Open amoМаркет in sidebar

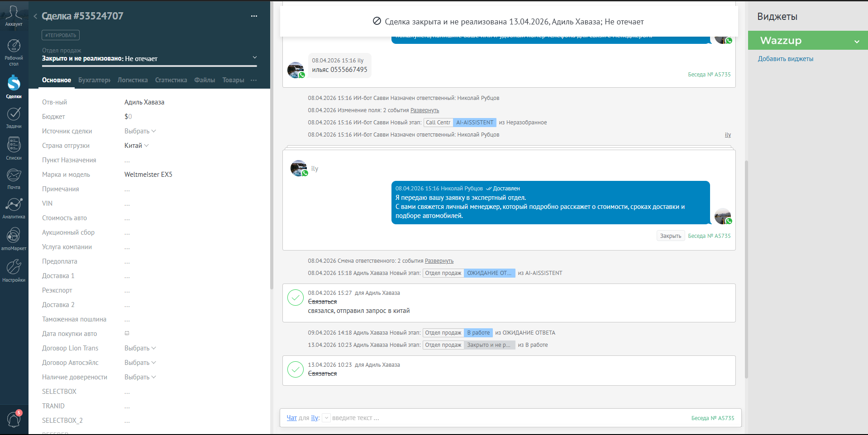[x=14, y=239]
